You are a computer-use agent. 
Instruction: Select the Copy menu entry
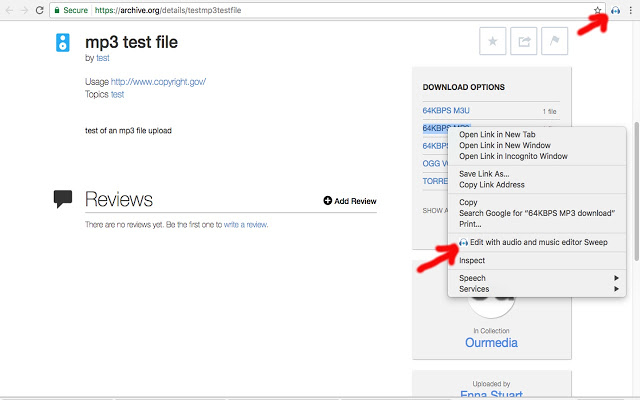(x=537, y=202)
